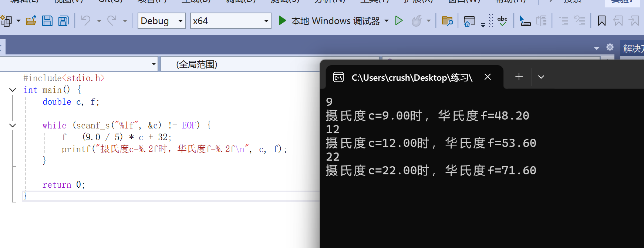
Task: Click the browser window home icon
Action: [469, 21]
